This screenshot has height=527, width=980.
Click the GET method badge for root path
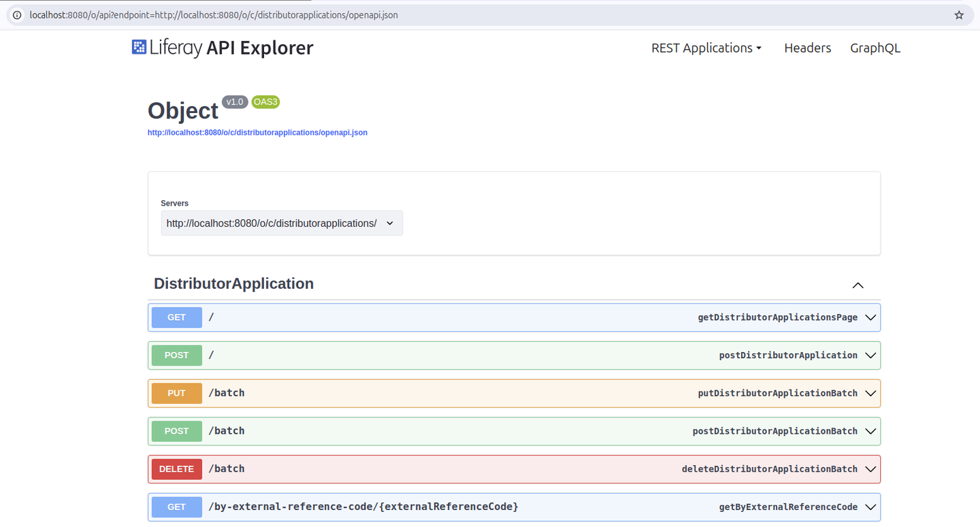(x=176, y=317)
